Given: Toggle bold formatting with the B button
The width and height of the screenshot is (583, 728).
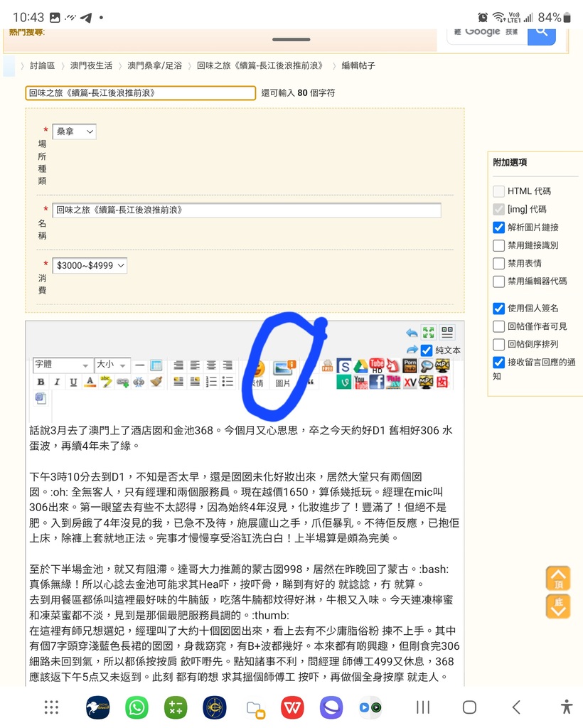Looking at the screenshot, I should point(41,381).
